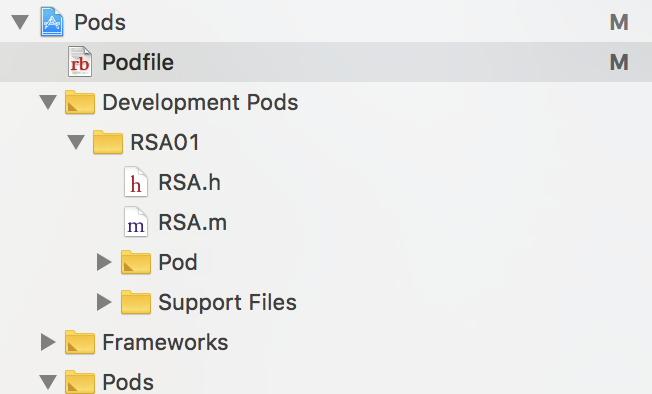Click the Podfile Ruby file icon
The width and height of the screenshot is (652, 394).
(80, 62)
